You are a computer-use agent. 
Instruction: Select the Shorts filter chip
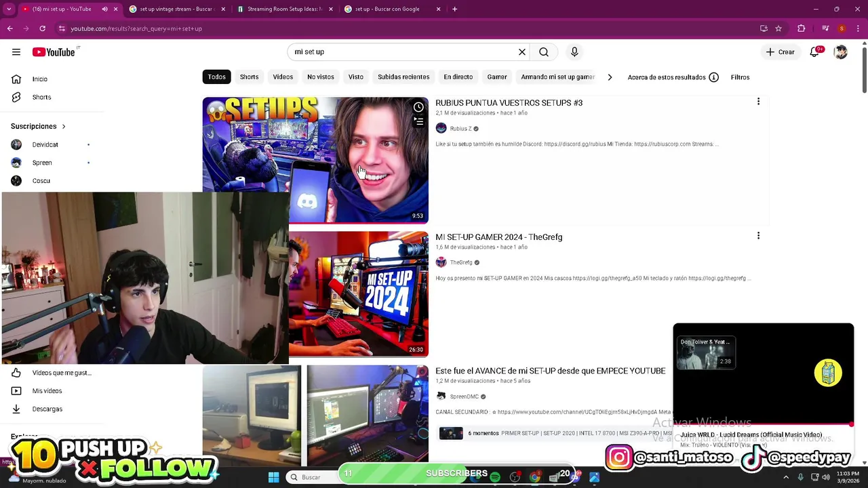coord(249,77)
